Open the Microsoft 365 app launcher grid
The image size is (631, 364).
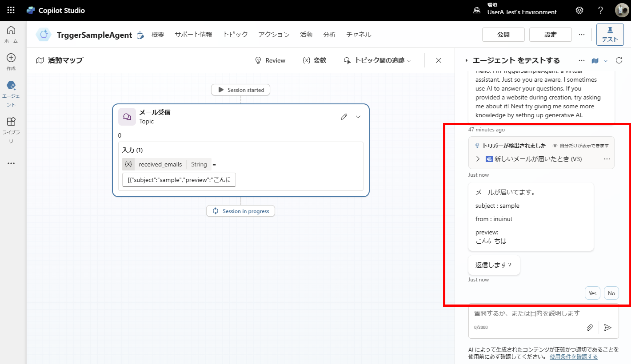[10, 10]
